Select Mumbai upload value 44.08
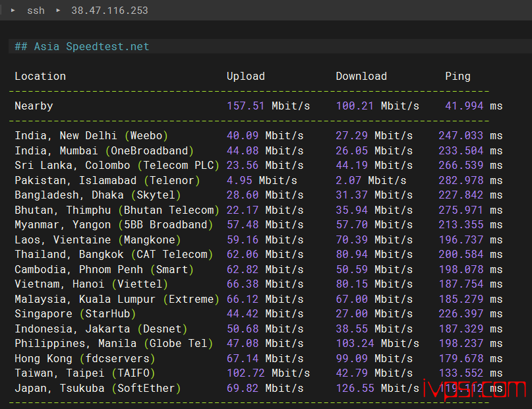 tap(242, 150)
